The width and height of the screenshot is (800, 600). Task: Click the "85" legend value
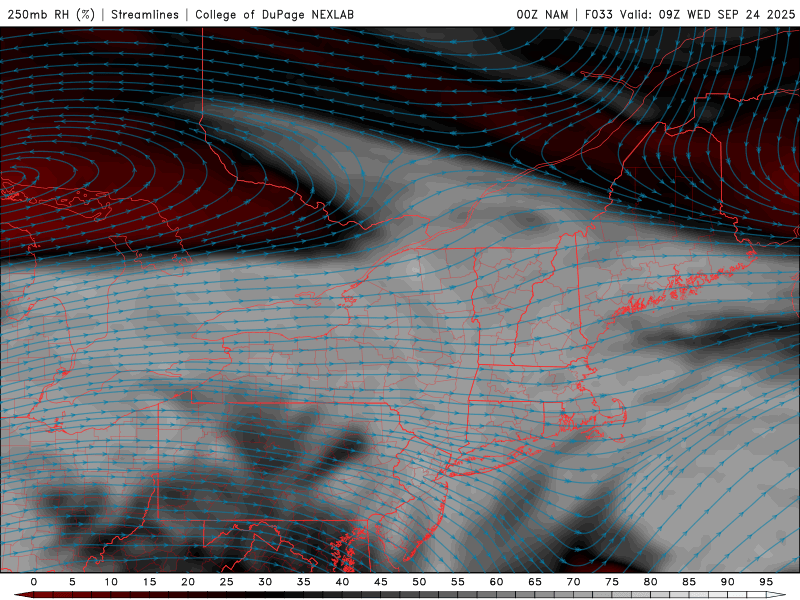click(x=689, y=582)
